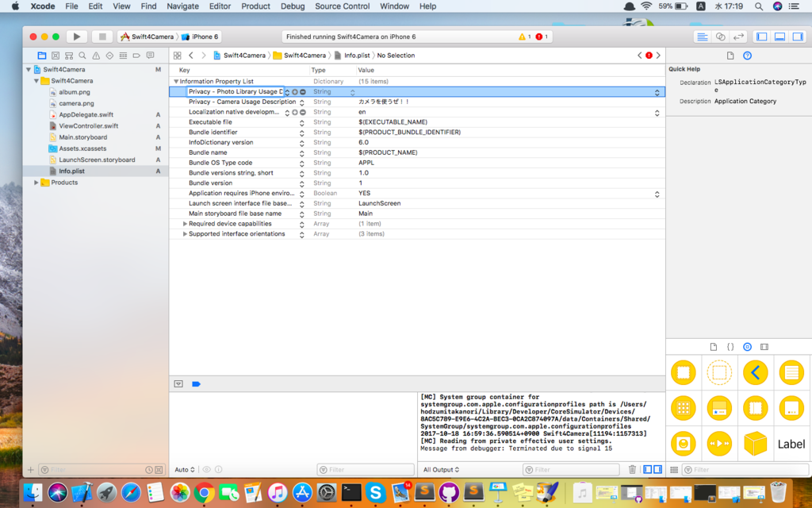This screenshot has width=812, height=508.
Task: Open the Debug menu
Action: [293, 6]
